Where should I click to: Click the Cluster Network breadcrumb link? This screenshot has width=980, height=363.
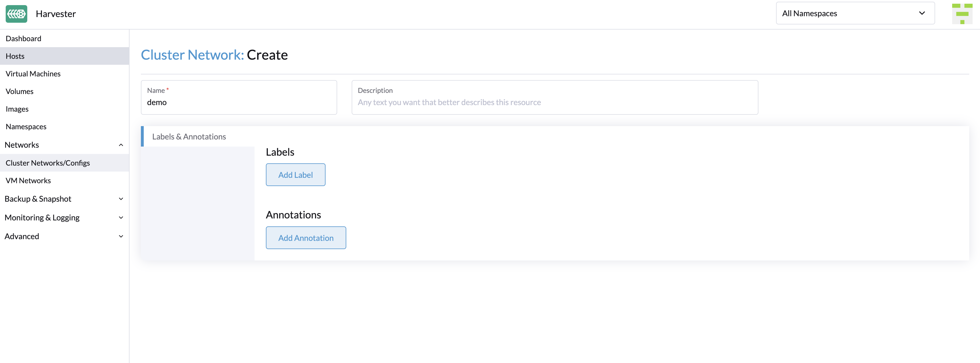tap(192, 55)
